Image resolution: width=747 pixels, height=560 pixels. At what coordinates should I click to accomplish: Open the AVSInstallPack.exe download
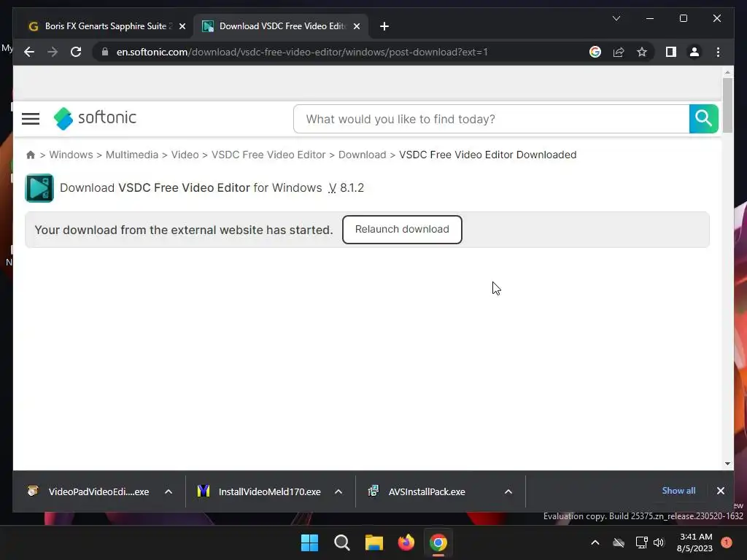(417, 491)
